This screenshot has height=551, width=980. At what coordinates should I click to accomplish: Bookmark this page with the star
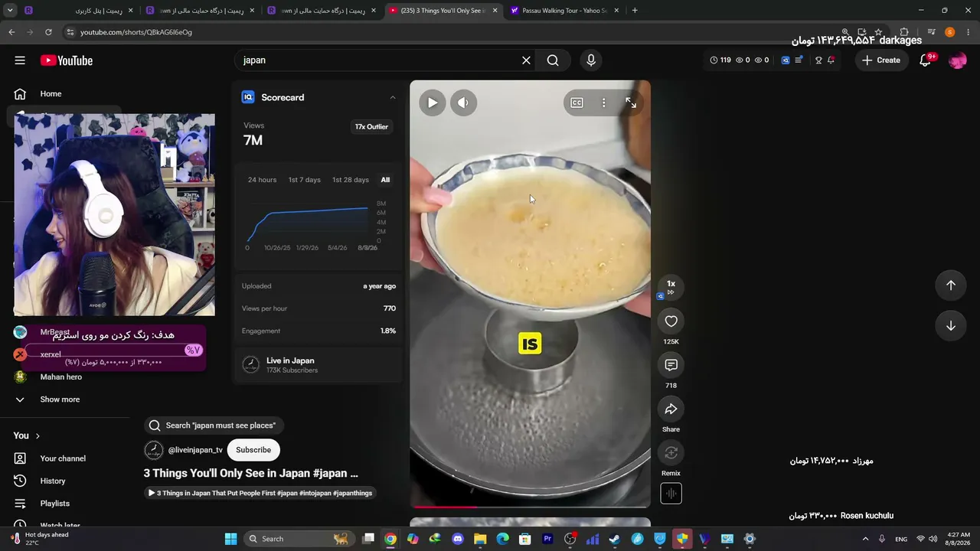click(878, 32)
